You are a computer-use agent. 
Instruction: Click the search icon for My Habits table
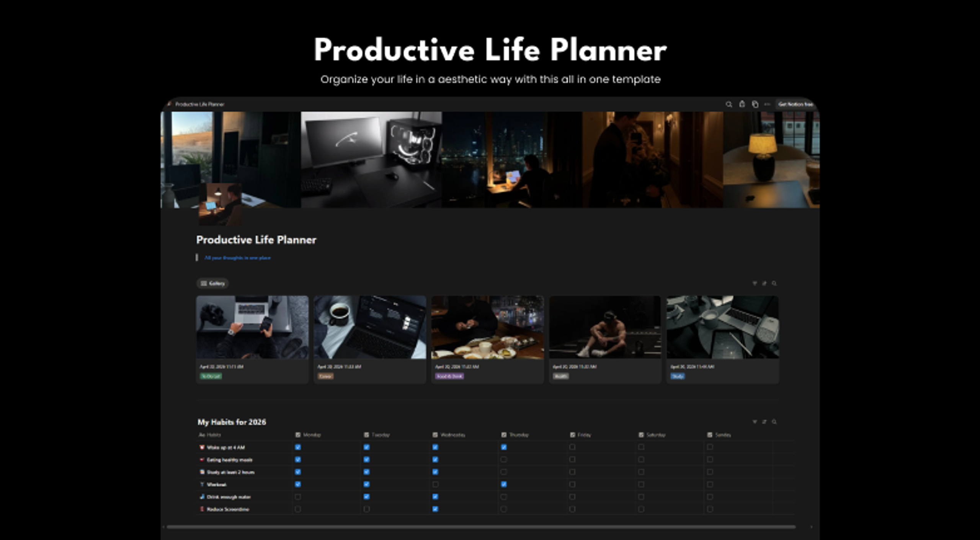774,421
